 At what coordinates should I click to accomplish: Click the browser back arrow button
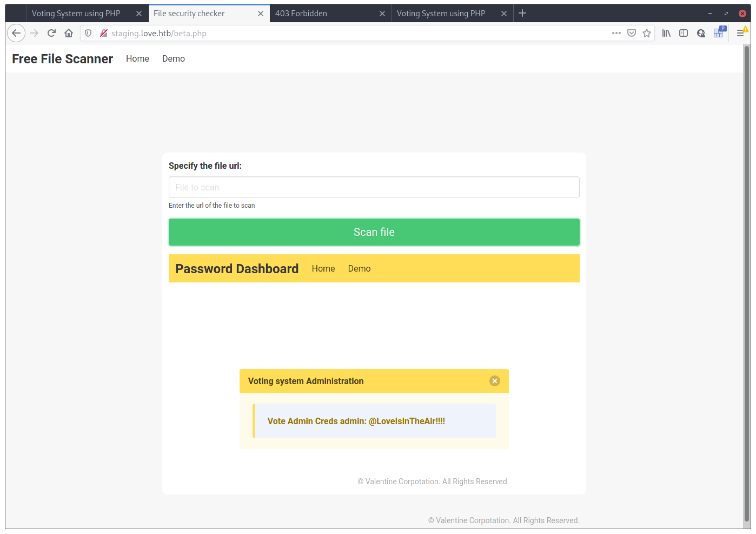(16, 33)
